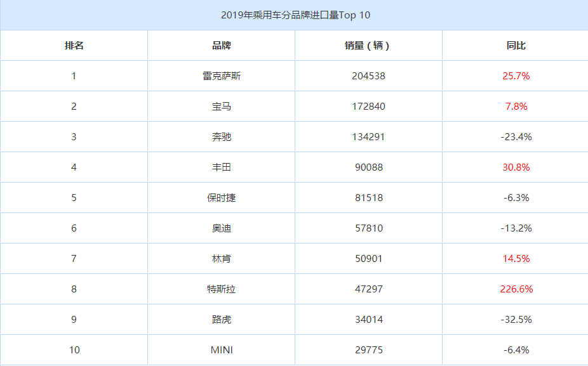Viewport: 588px width, 366px height.
Task: Select the MINI brand cell
Action: tap(221, 350)
